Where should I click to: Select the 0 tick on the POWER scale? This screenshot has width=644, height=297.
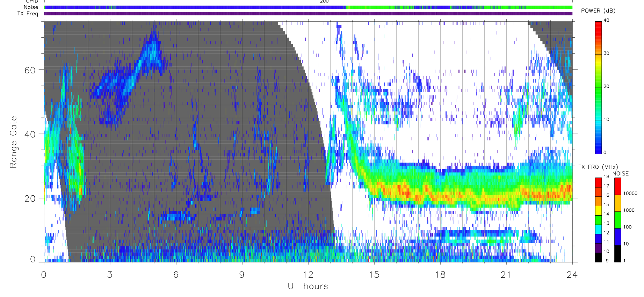605,152
